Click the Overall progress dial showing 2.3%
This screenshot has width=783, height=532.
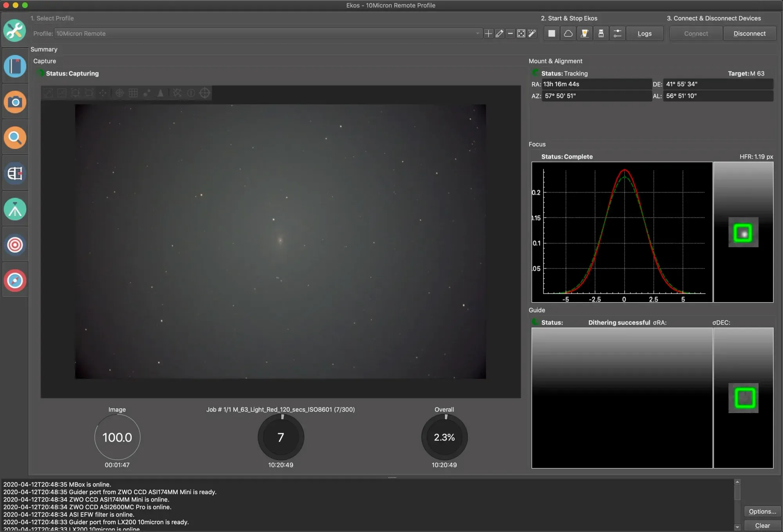(444, 437)
